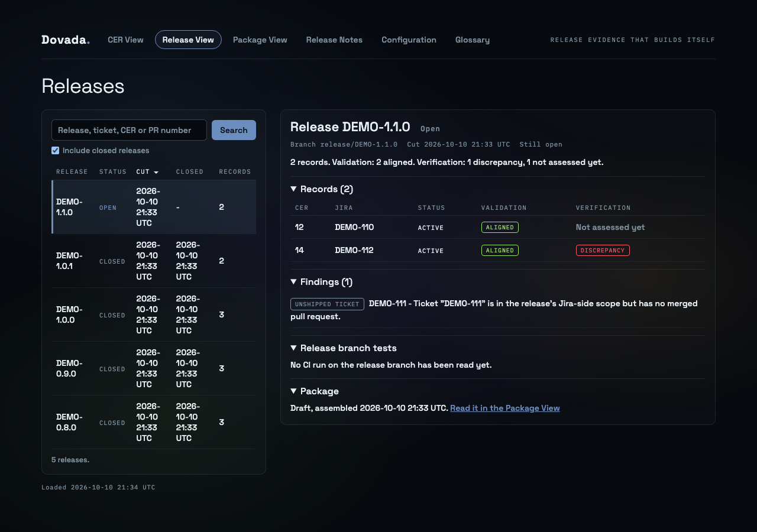Select the DEMO-0.9.0 release row

[x=154, y=369]
